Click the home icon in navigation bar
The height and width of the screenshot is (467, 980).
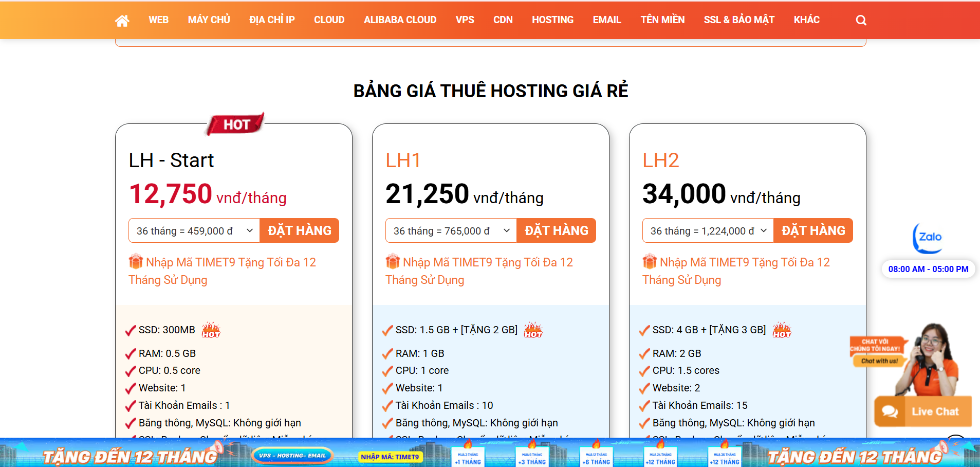click(x=122, y=21)
